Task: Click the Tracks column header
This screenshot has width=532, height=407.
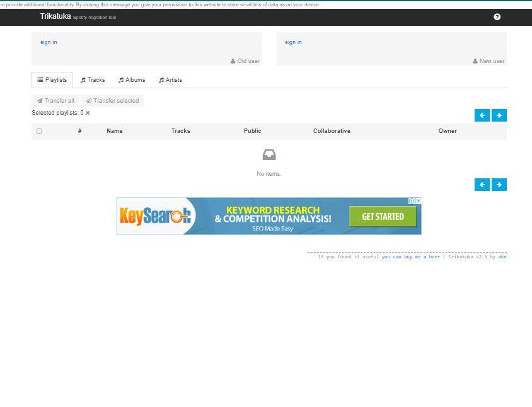Action: tap(180, 131)
